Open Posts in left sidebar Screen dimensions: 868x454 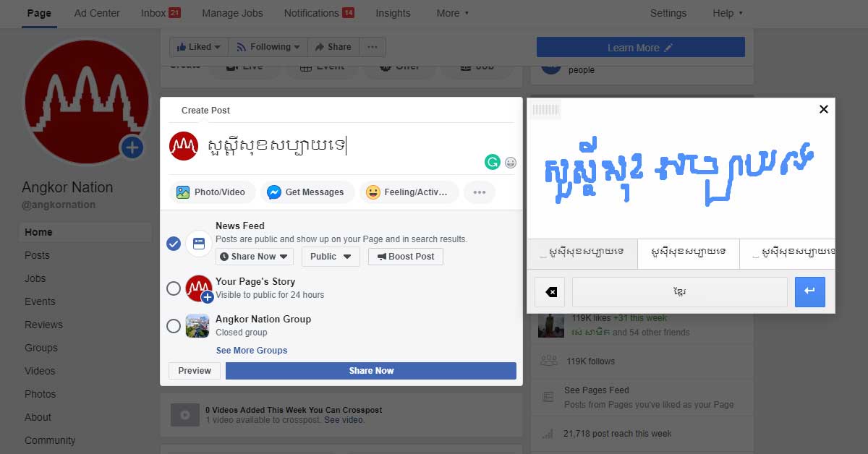click(x=37, y=255)
